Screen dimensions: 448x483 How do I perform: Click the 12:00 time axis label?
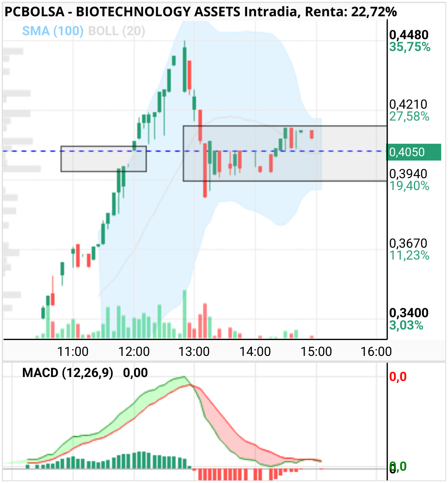134,351
